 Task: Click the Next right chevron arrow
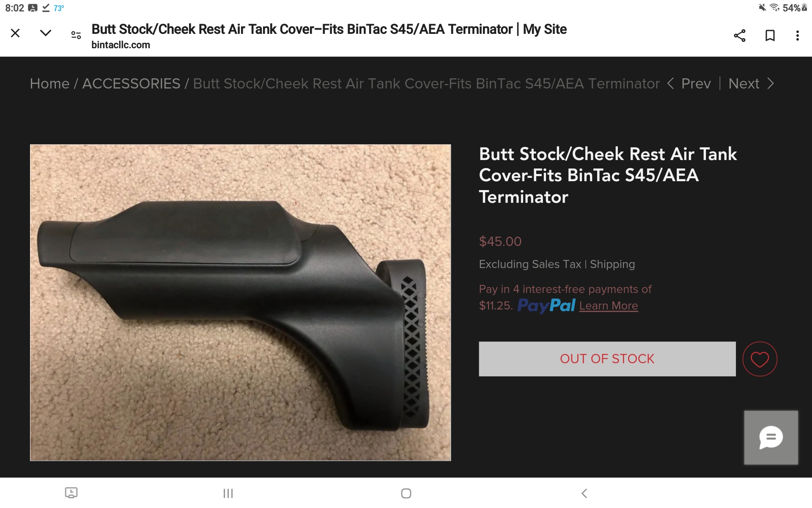[771, 84]
